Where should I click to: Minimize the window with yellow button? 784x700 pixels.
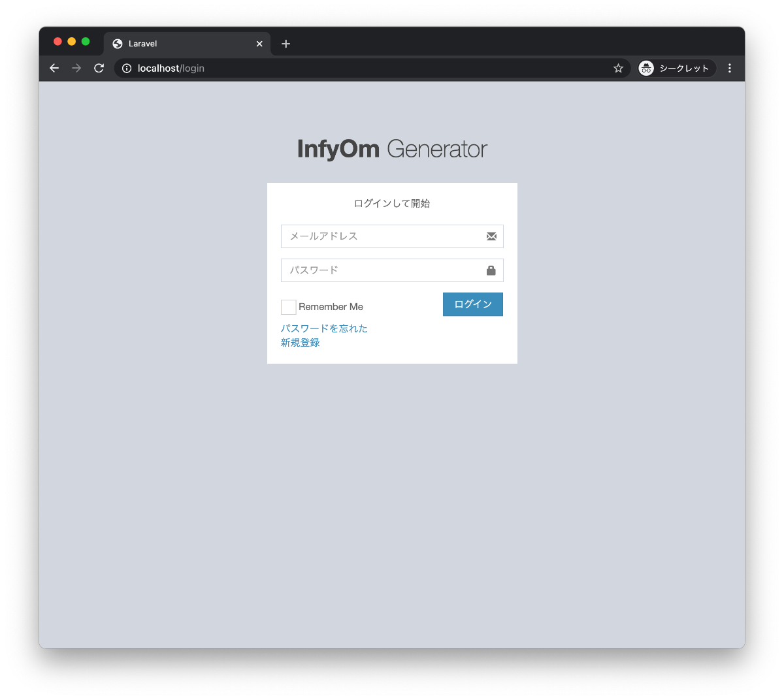click(71, 41)
